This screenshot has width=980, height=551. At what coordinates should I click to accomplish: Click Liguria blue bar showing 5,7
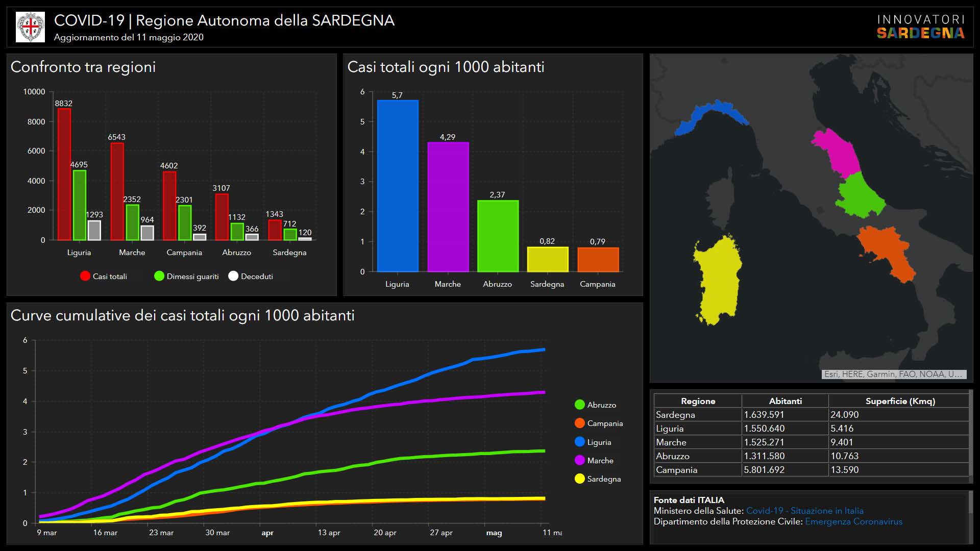click(397, 186)
